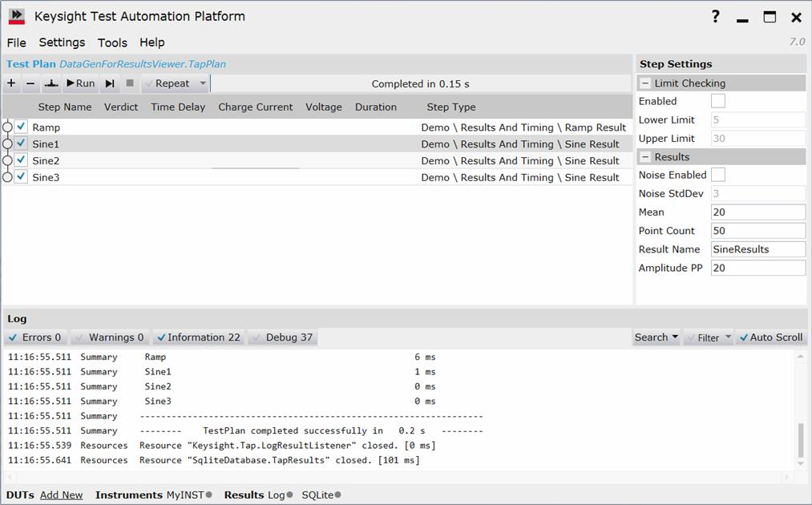Screen dimensions: 812x505
Task: Click the single-step play icon next to Run
Action: pos(110,83)
